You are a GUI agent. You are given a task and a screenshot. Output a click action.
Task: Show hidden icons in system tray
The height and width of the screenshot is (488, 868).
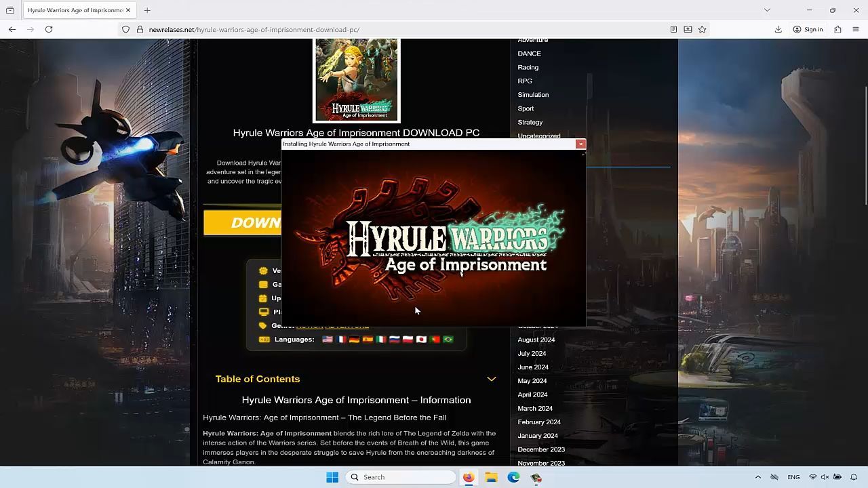[x=757, y=477]
